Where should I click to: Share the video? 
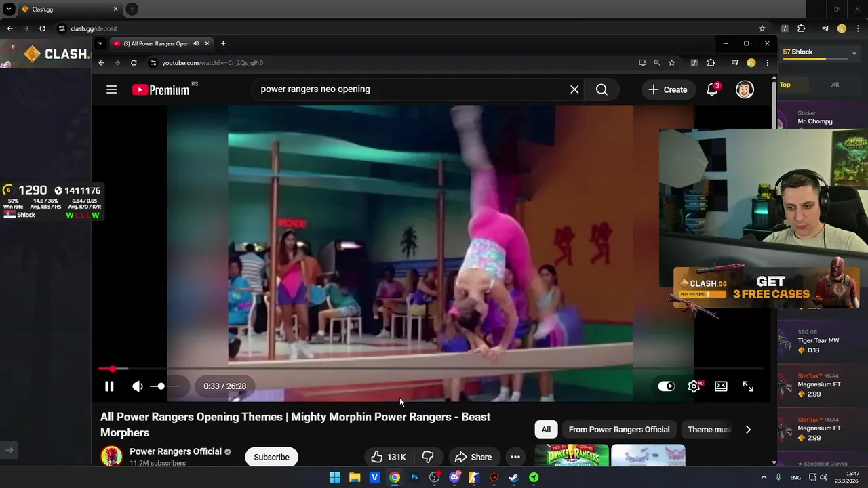click(x=473, y=457)
